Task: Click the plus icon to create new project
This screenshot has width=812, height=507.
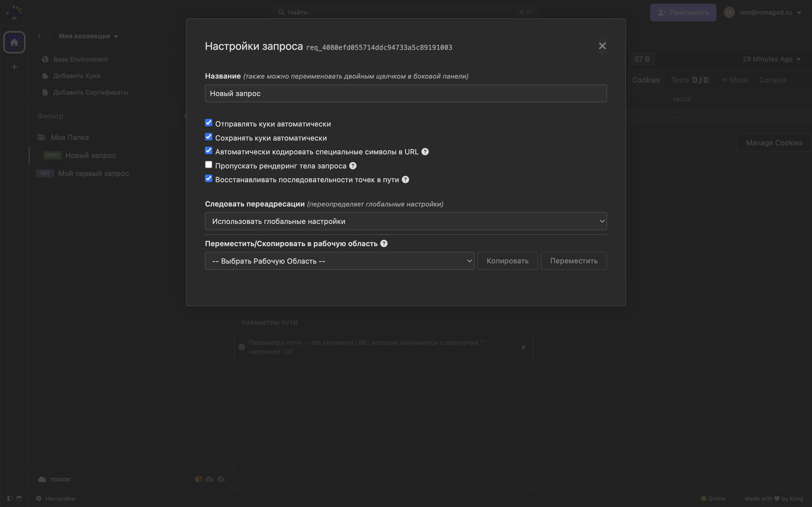Action: 14,66
